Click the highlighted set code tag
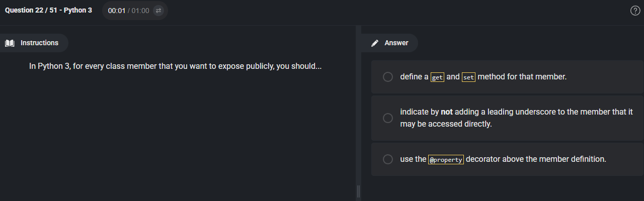Viewport: 644px width, 201px height. [x=468, y=77]
